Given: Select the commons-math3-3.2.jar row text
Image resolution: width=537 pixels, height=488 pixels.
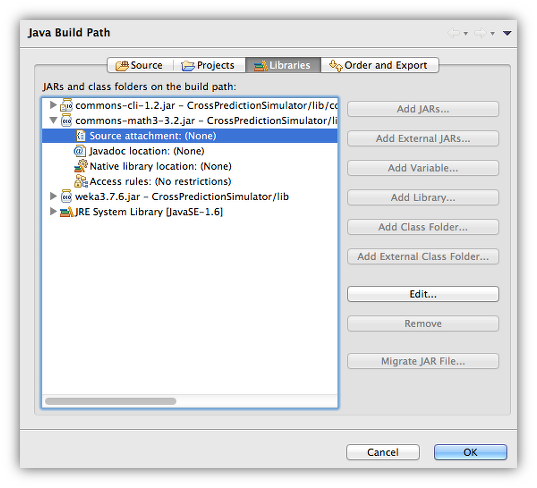Looking at the screenshot, I should (206, 121).
